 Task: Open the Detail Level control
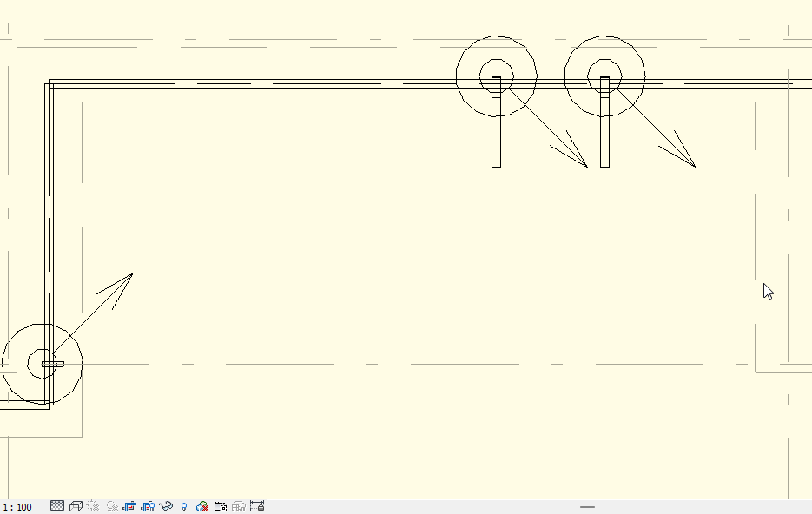point(57,505)
